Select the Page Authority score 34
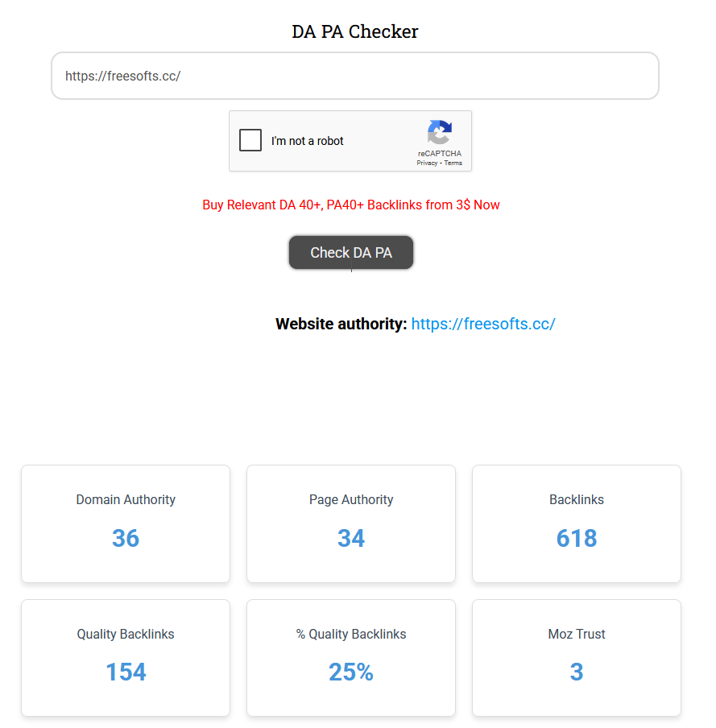 click(351, 538)
